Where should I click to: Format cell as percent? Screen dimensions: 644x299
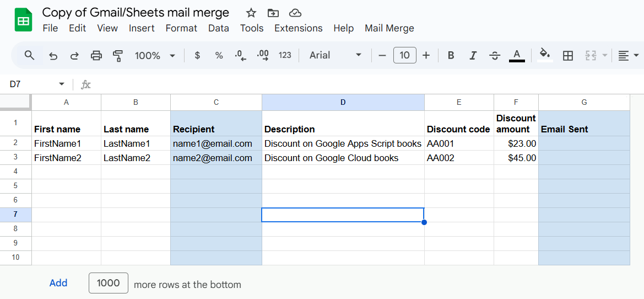click(219, 56)
